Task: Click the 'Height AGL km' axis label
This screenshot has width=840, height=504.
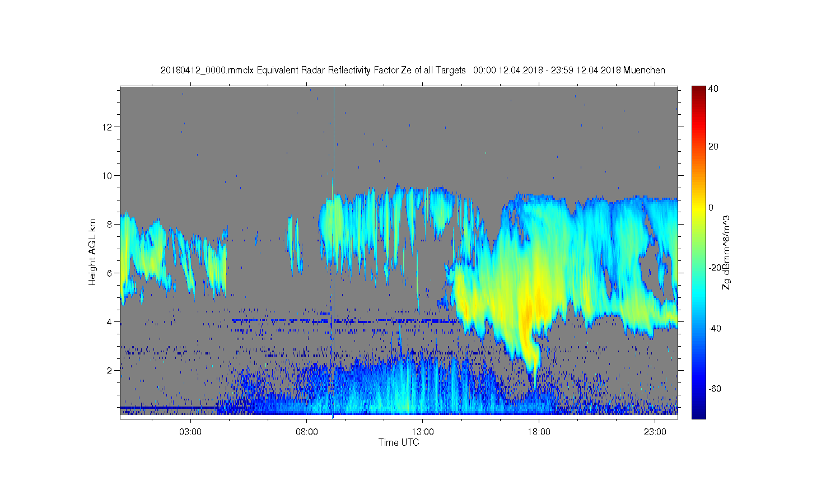Action: click(x=92, y=252)
